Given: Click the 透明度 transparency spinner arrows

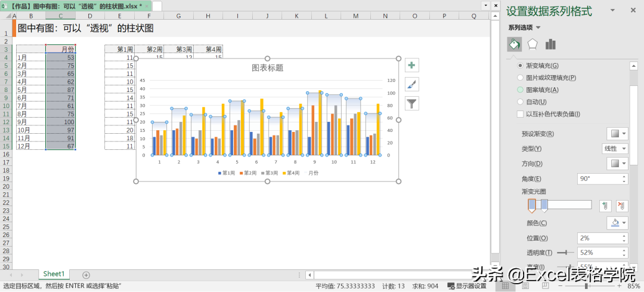Looking at the screenshot, I should coord(624,253).
